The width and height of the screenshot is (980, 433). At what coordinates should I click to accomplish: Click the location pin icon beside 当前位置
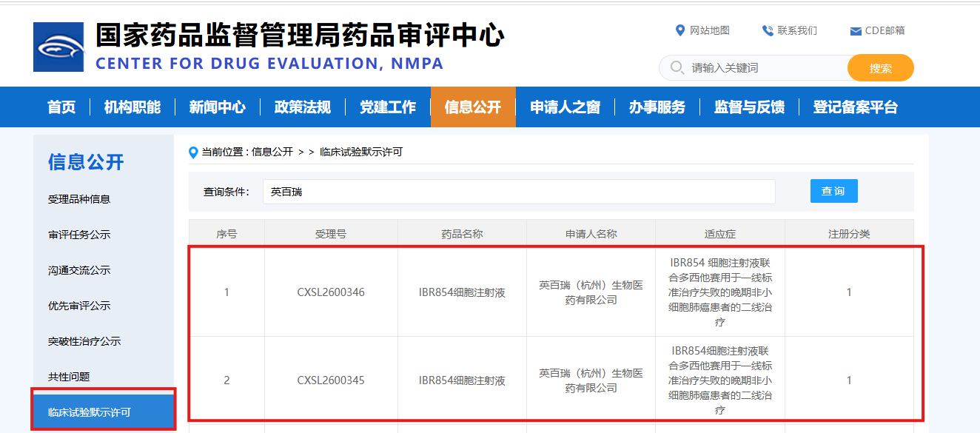pos(194,152)
